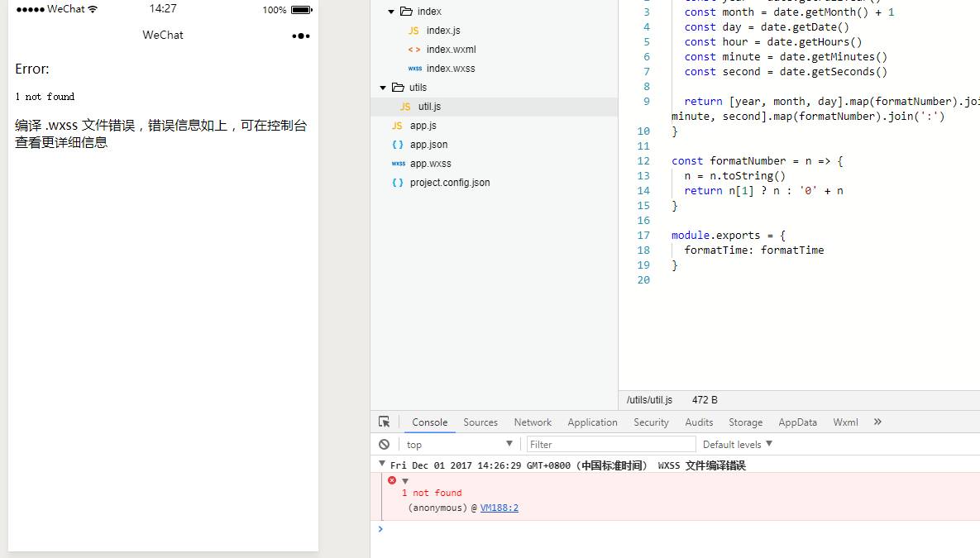The image size is (980, 558).
Task: Click the WeChat title in simulator header
Action: 162,35
